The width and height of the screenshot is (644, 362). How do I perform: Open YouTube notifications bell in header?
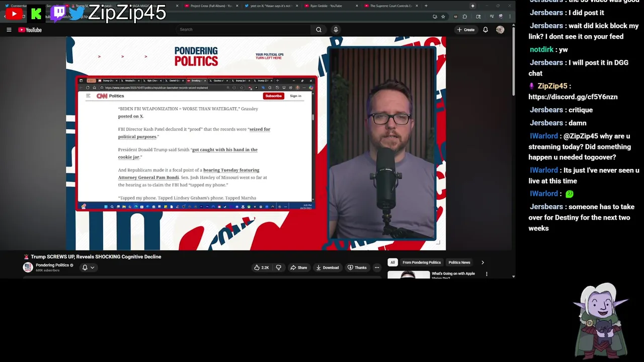tap(486, 30)
